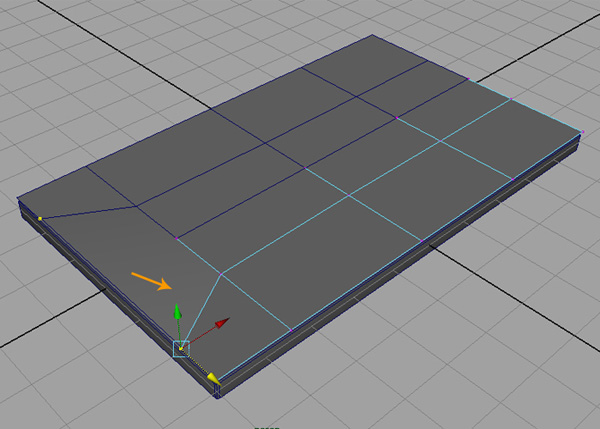Screen dimensions: 600x429
Task: Select the slab's topmost back corner vertex
Action: tap(371, 36)
